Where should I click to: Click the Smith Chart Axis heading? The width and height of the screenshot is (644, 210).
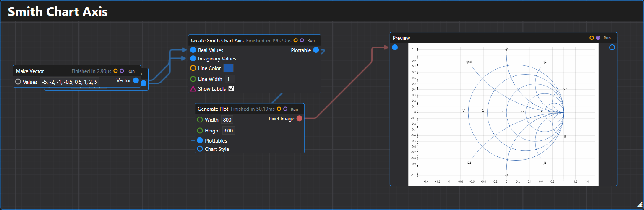58,12
